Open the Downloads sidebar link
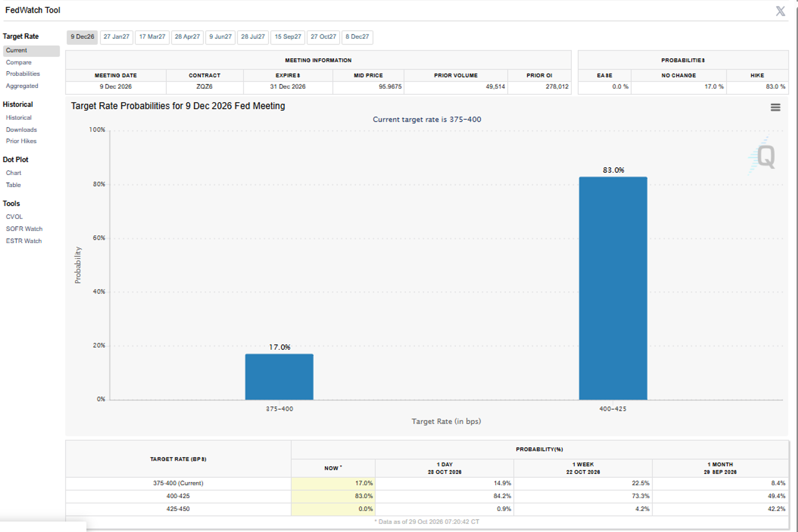This screenshot has width=798, height=532. tap(21, 130)
